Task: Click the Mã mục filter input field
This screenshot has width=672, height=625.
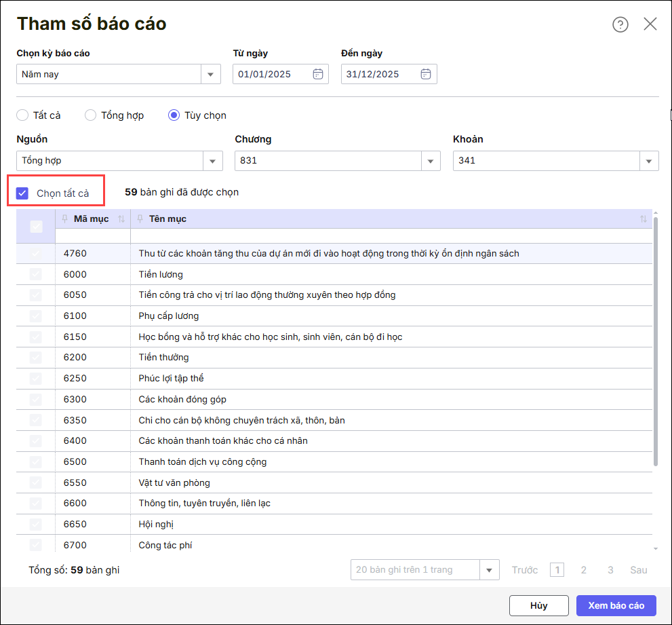Action: [x=93, y=235]
